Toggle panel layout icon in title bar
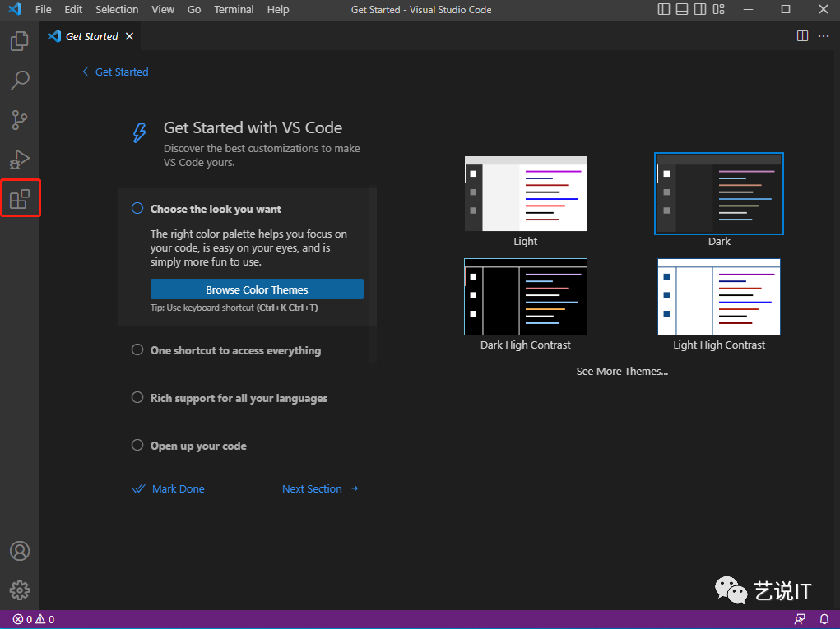This screenshot has height=629, width=840. [x=682, y=9]
